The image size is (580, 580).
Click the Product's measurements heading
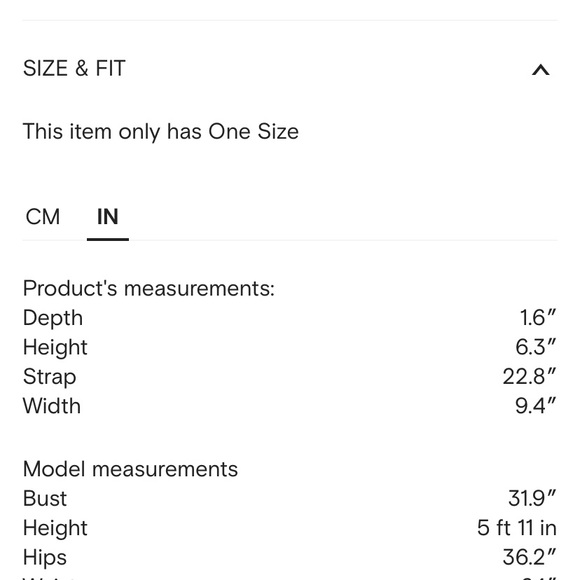pyautogui.click(x=149, y=288)
